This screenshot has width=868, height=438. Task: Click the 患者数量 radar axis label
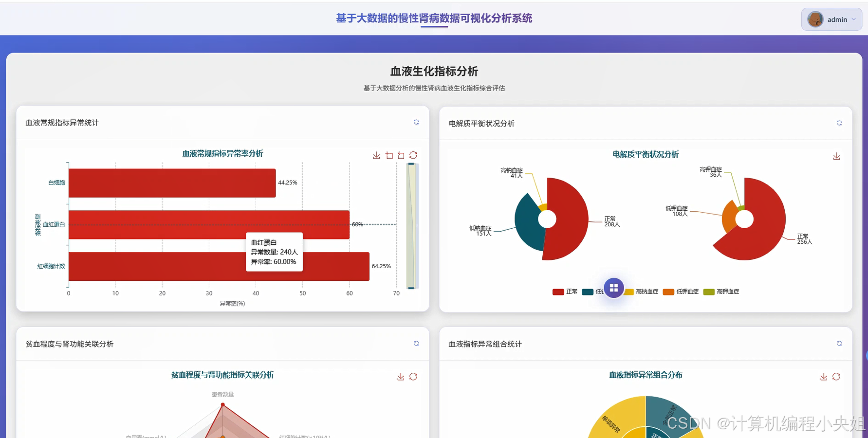(223, 394)
